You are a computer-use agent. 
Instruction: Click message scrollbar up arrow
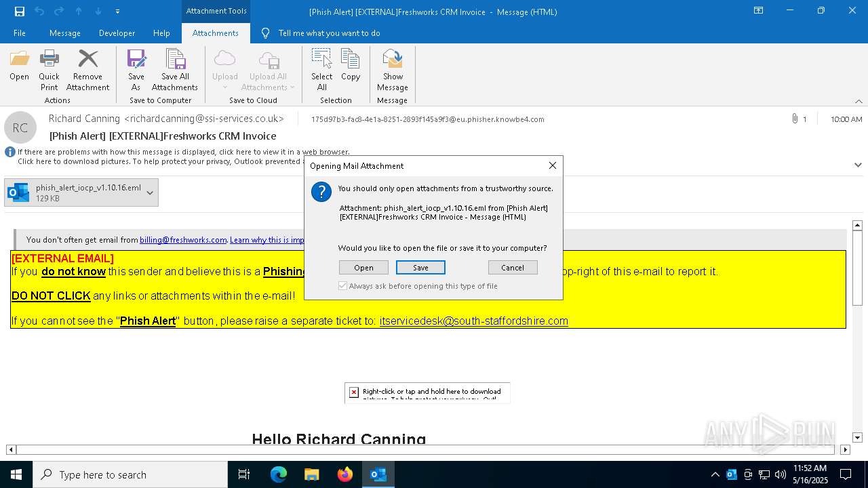857,225
